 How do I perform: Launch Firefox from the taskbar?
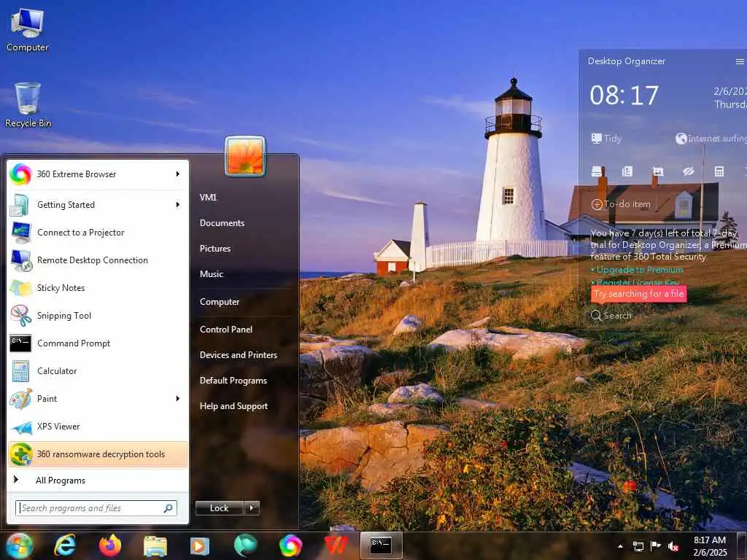110,545
